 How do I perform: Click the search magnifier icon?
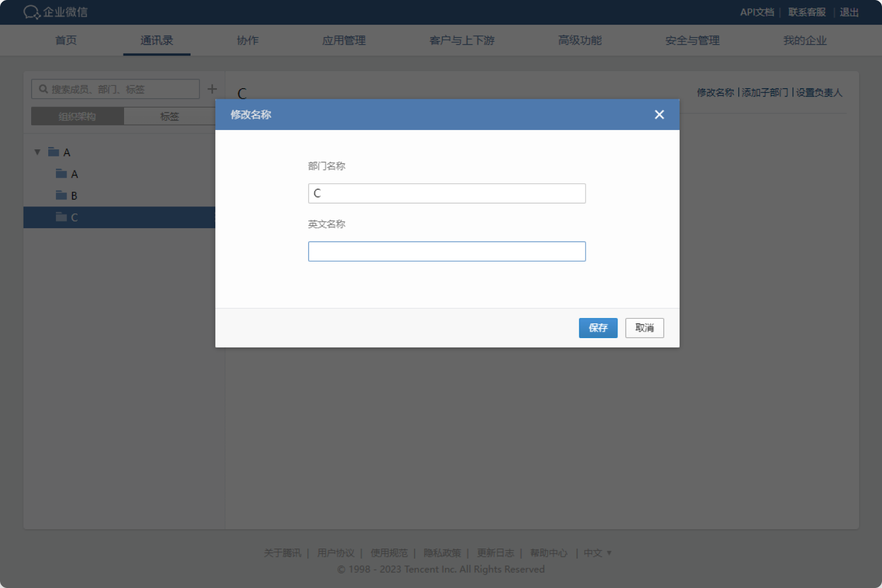(x=43, y=89)
